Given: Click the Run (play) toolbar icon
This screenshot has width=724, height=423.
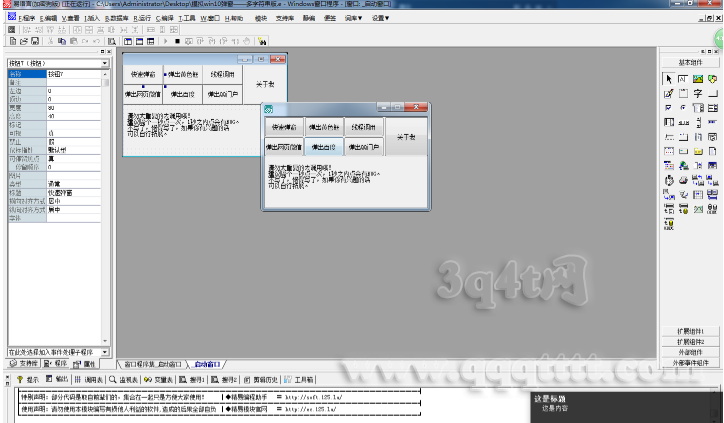Looking at the screenshot, I should pyautogui.click(x=165, y=41).
